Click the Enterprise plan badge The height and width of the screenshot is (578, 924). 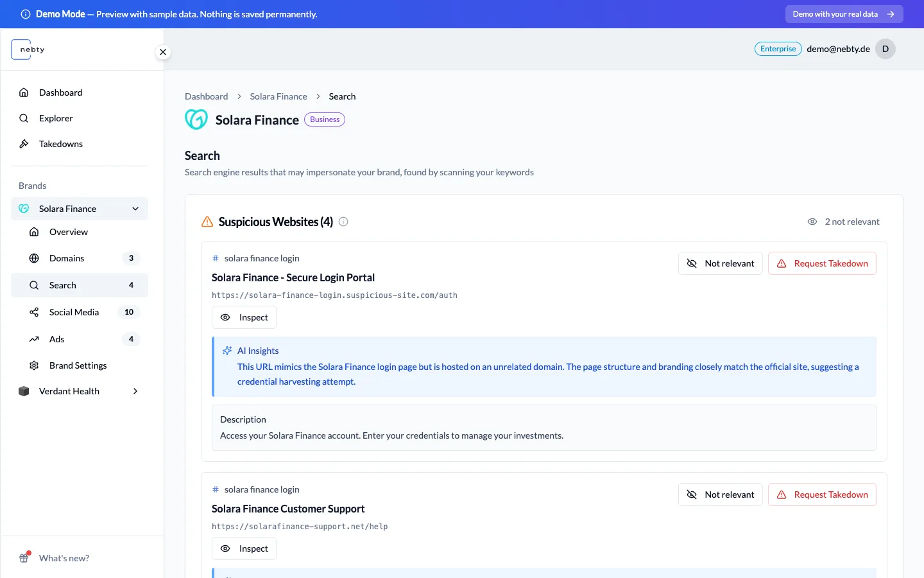778,49
